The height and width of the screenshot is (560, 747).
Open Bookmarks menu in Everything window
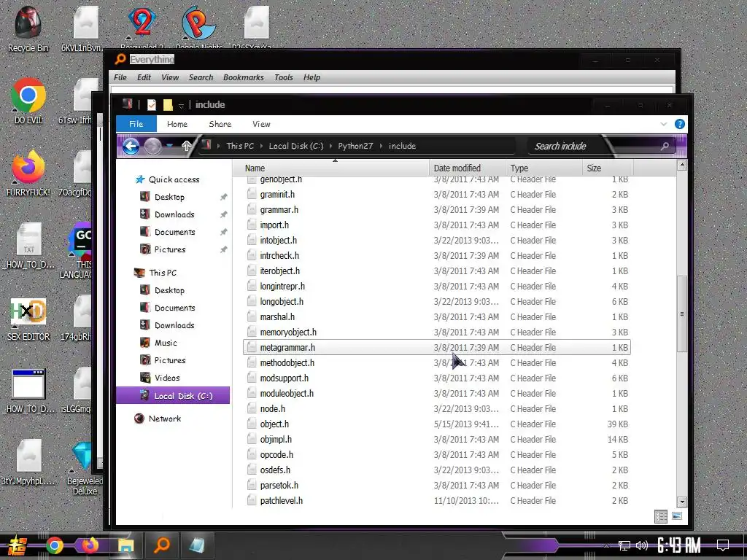point(244,77)
